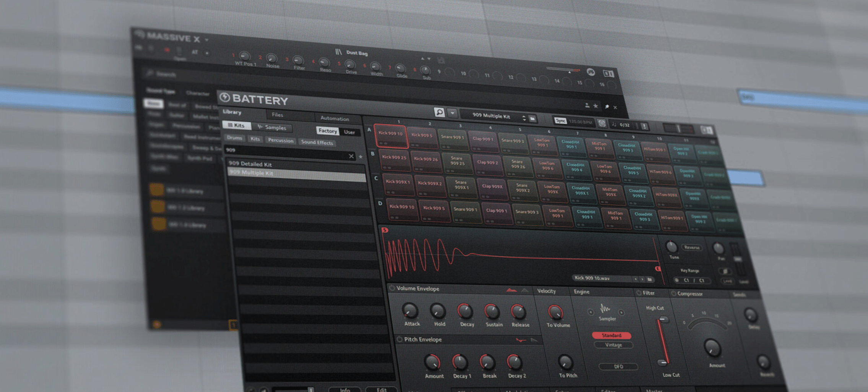Open the 909 Multiple Kit preset selector

(x=491, y=116)
